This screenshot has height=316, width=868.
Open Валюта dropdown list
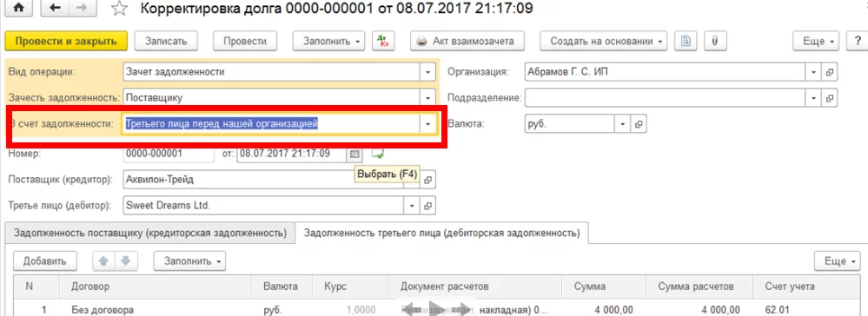point(623,124)
